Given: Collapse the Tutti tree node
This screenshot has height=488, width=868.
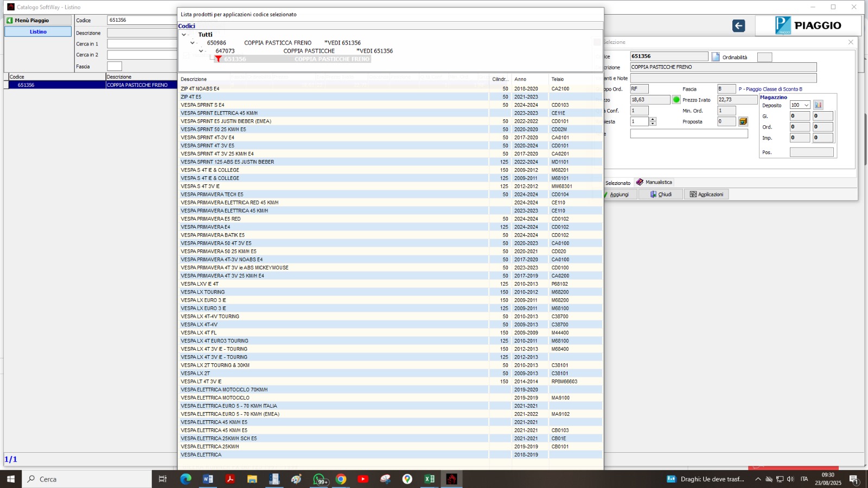Looking at the screenshot, I should pos(184,35).
